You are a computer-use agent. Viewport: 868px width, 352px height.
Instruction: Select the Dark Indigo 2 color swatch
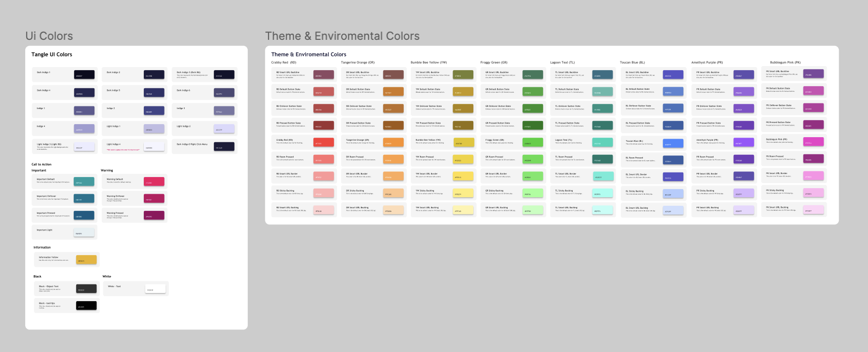point(154,75)
